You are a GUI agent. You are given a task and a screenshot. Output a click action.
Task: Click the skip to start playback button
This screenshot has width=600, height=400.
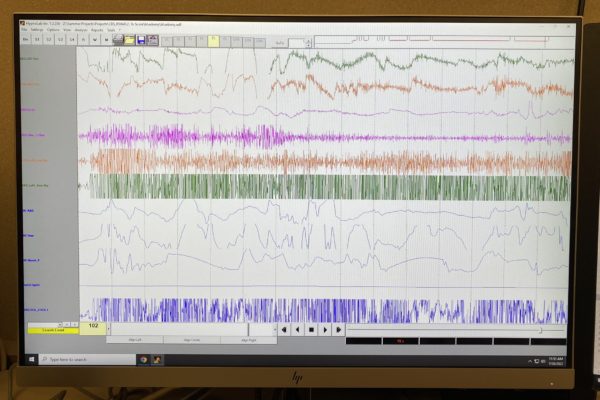click(284, 328)
